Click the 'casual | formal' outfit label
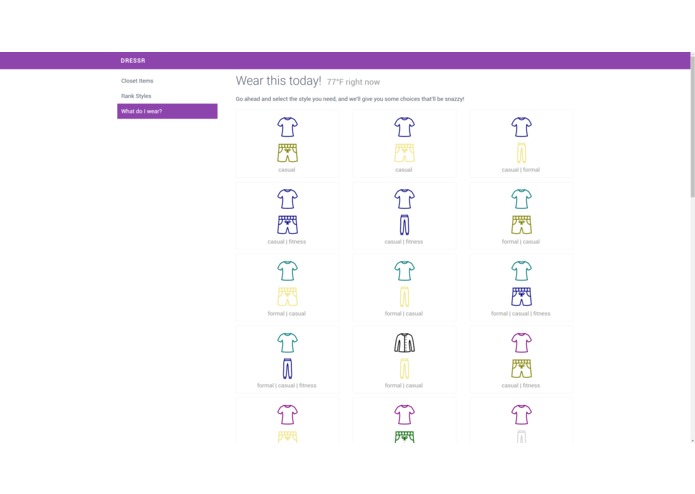This screenshot has width=695, height=494. [521, 170]
